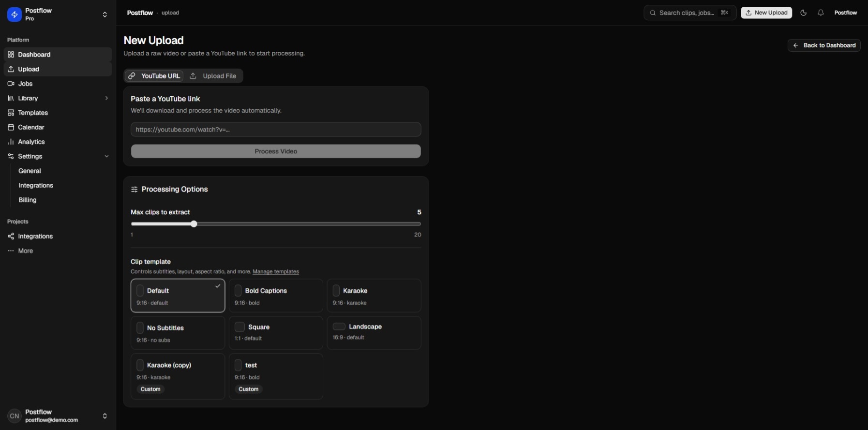This screenshot has height=430, width=868.
Task: Open Templates in the sidebar
Action: coord(58,113)
